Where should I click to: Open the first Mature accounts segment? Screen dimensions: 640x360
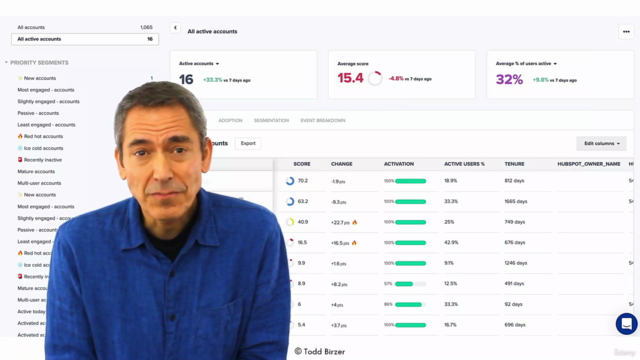(36, 171)
